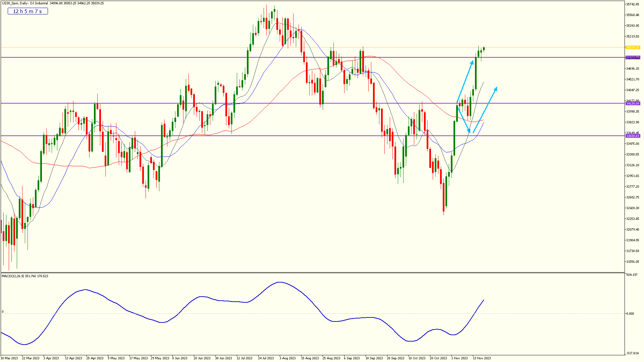Click the candle countdown timer label
Image resolution: width=644 pixels, height=362 pixels.
pos(28,11)
